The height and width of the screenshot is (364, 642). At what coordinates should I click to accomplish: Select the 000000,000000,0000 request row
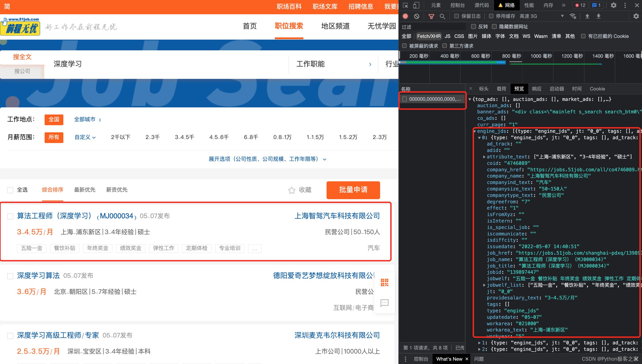click(433, 99)
